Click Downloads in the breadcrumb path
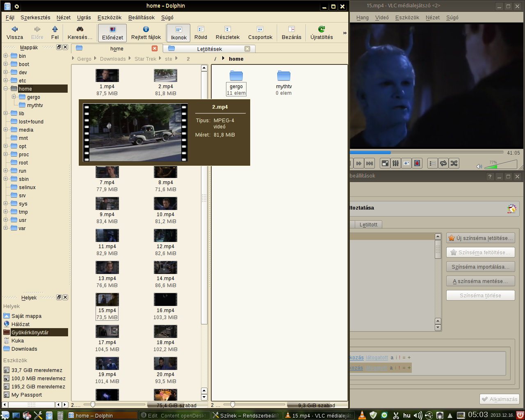The height and width of the screenshot is (420, 525). point(113,59)
